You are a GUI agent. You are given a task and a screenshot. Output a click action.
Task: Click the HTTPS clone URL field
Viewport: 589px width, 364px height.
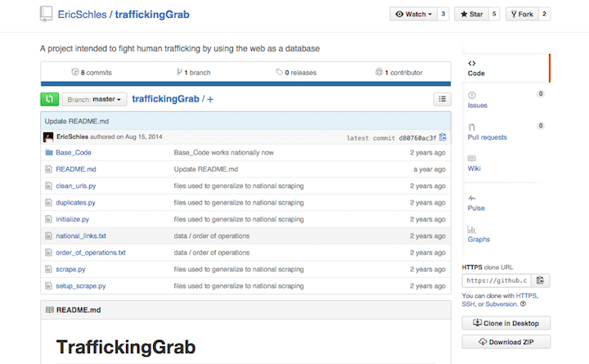[x=497, y=281]
